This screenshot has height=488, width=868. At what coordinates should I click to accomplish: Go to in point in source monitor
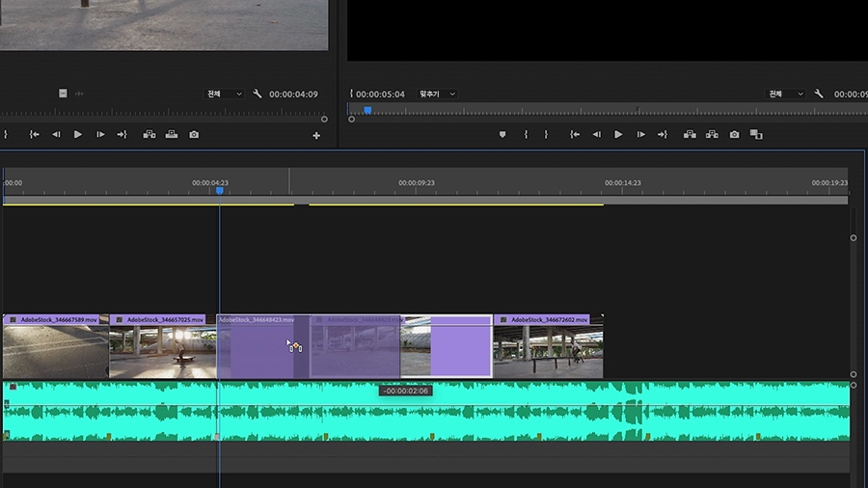click(35, 135)
